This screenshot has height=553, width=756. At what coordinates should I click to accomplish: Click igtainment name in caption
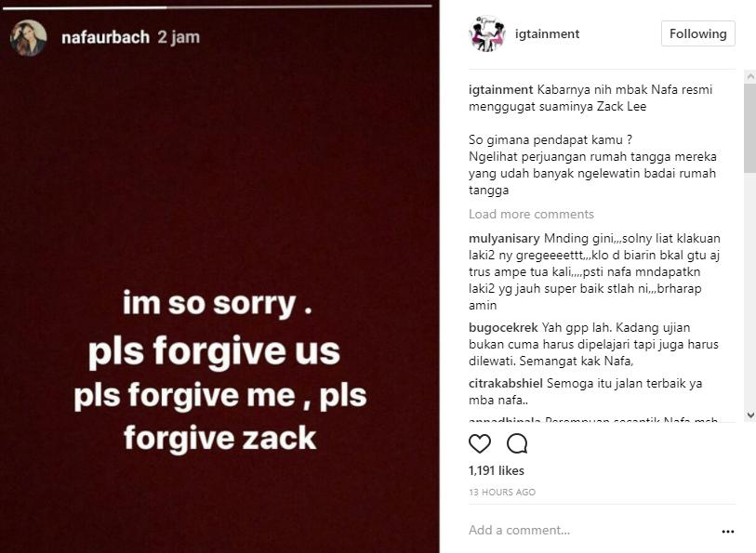[x=500, y=90]
